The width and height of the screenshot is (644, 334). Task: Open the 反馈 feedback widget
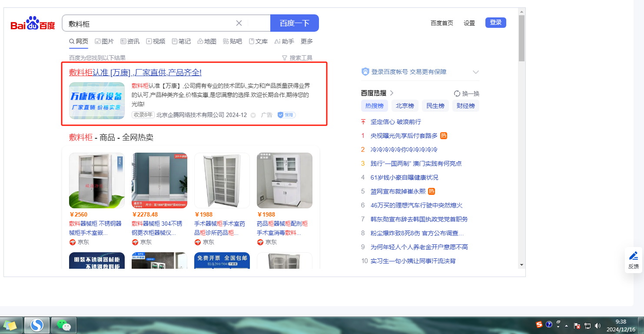(x=634, y=260)
